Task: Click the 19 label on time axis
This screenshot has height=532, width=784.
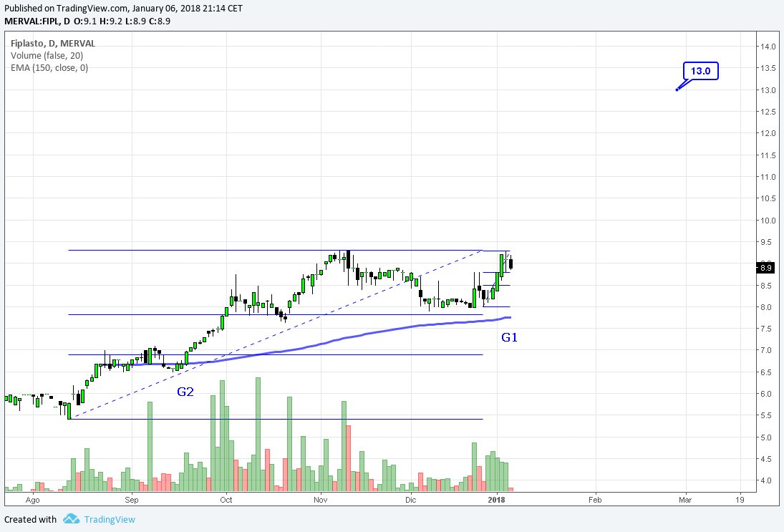Action: click(x=740, y=500)
